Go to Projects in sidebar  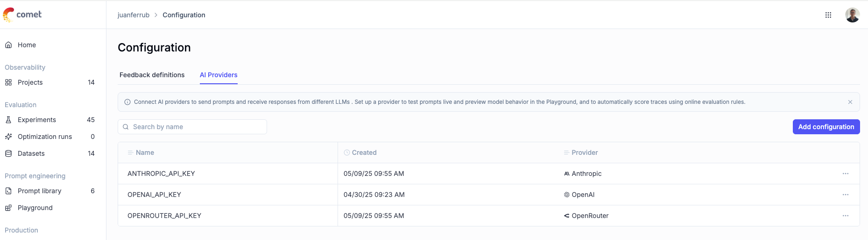point(30,82)
